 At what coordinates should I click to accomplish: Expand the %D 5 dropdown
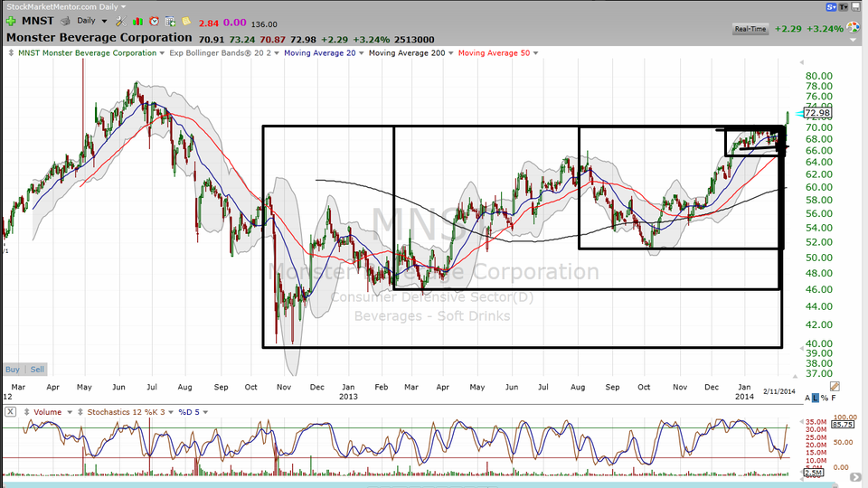[x=205, y=412]
